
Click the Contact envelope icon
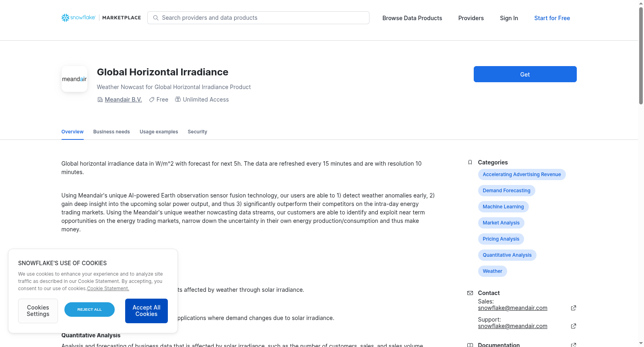coord(470,293)
